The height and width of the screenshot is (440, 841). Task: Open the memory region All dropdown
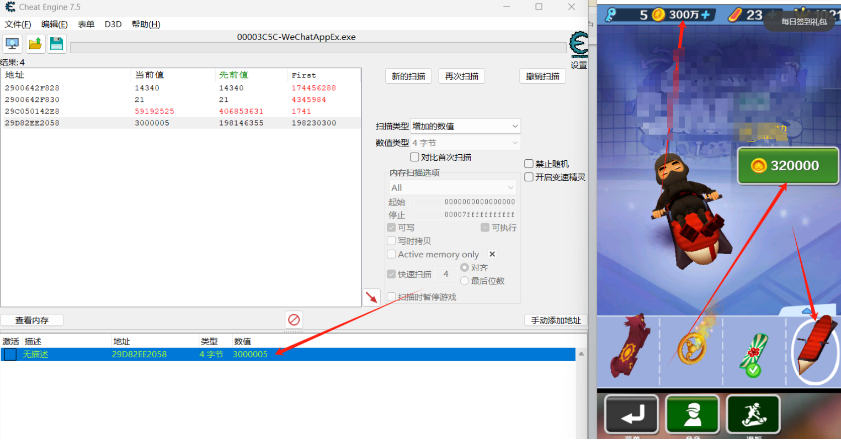point(452,188)
